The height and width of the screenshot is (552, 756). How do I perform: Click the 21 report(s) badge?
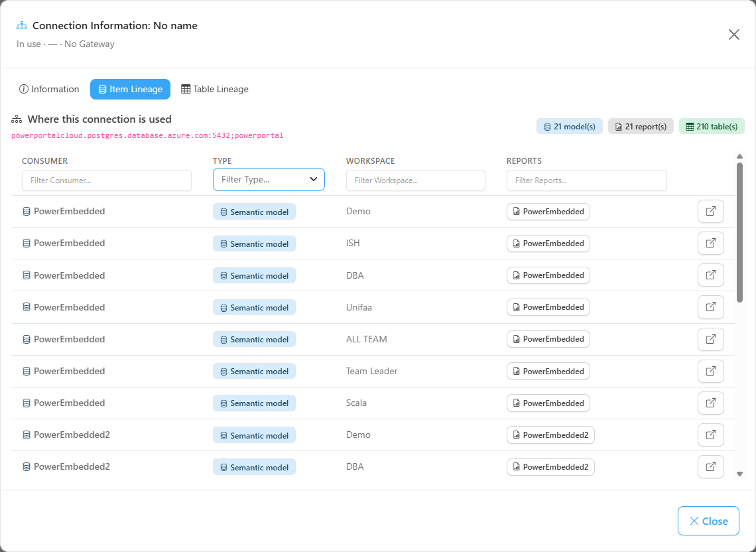[x=641, y=127]
